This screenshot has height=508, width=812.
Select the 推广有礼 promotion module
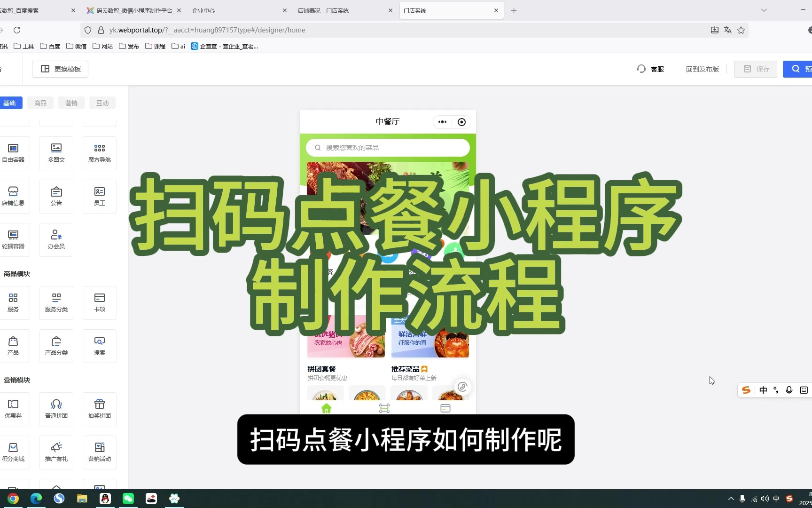(x=56, y=452)
